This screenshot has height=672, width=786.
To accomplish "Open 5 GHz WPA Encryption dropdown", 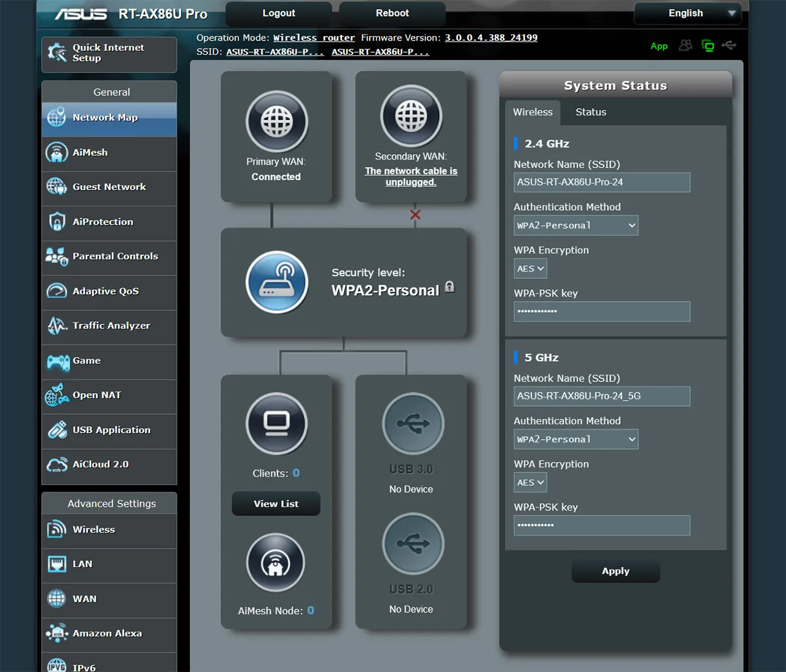I will (530, 482).
